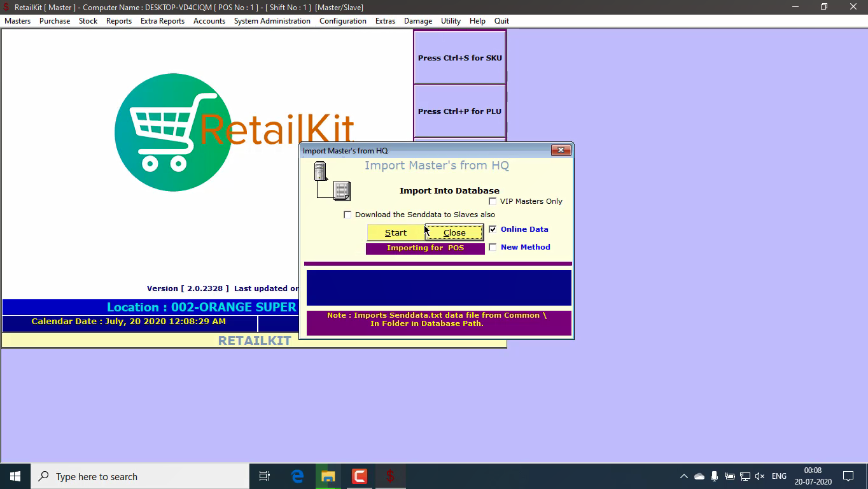Open the Utility menu
Viewport: 868px width, 489px height.
point(451,21)
